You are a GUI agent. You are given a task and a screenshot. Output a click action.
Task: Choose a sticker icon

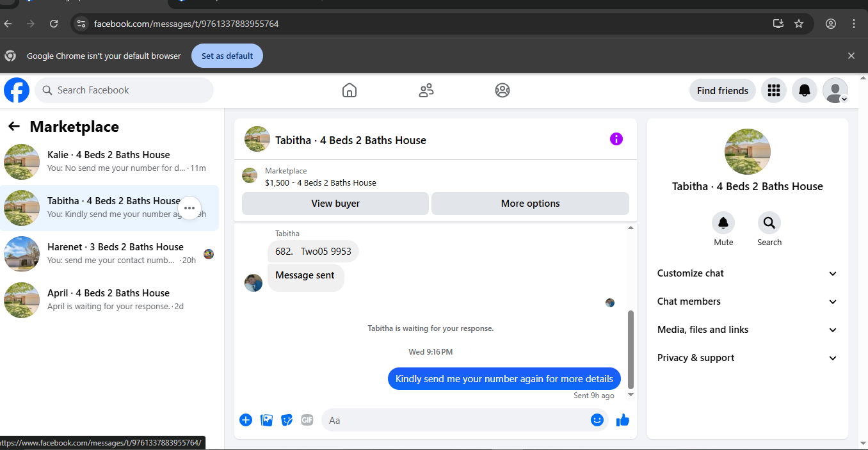tap(287, 420)
